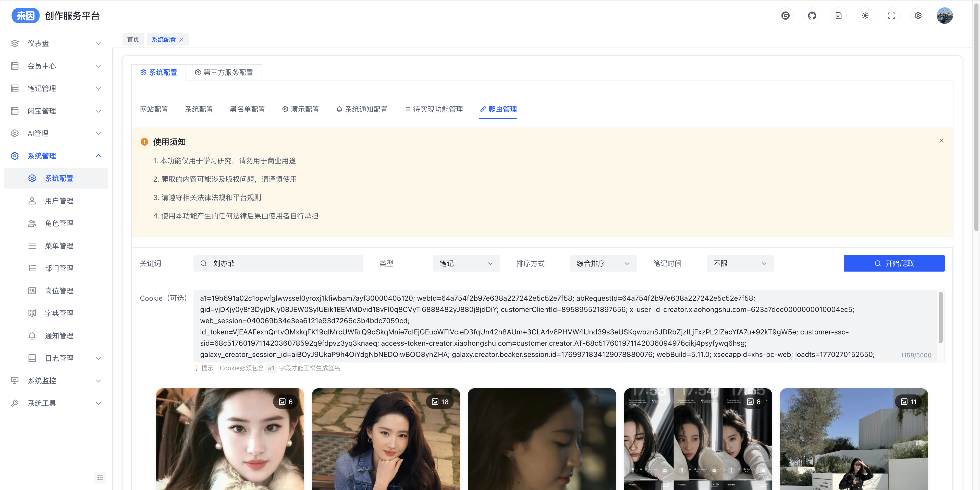Switch to 第三方服务配置 tab
Screen dimensions: 980x490
coord(224,72)
